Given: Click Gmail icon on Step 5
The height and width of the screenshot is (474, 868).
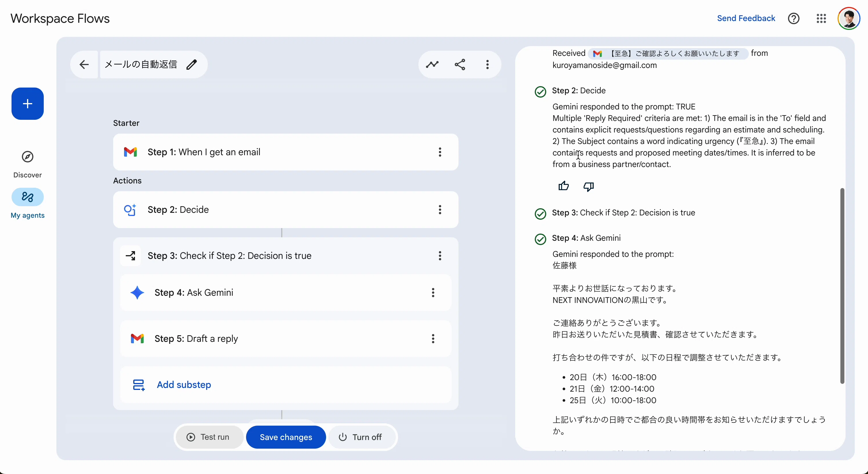Looking at the screenshot, I should pos(137,338).
